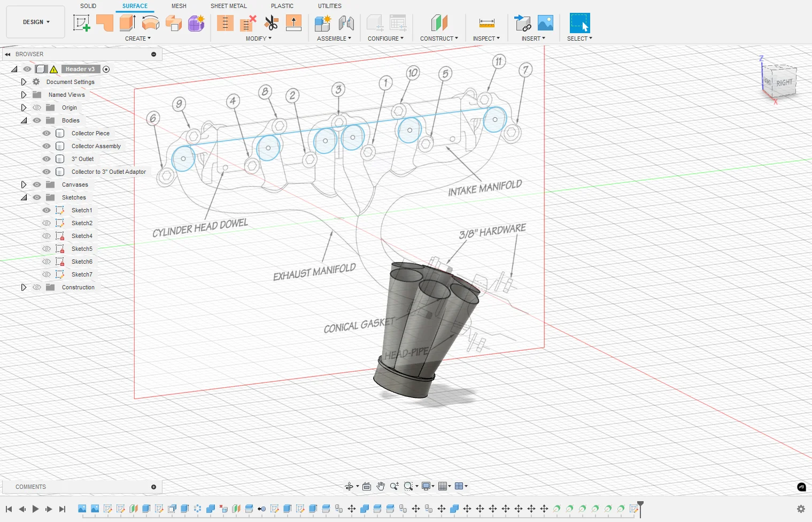Activate the Header v3 component radio button
Viewport: 812px width, 522px height.
tap(106, 69)
